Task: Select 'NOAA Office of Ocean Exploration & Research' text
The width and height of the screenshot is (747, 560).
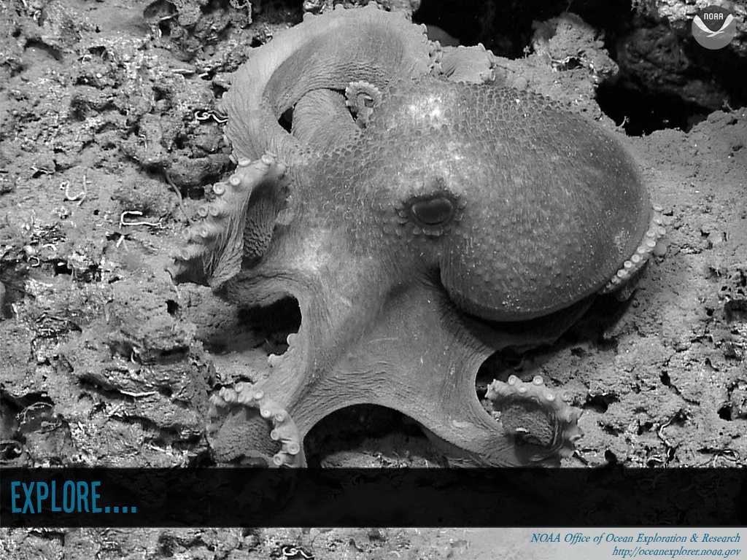Action: 635,538
